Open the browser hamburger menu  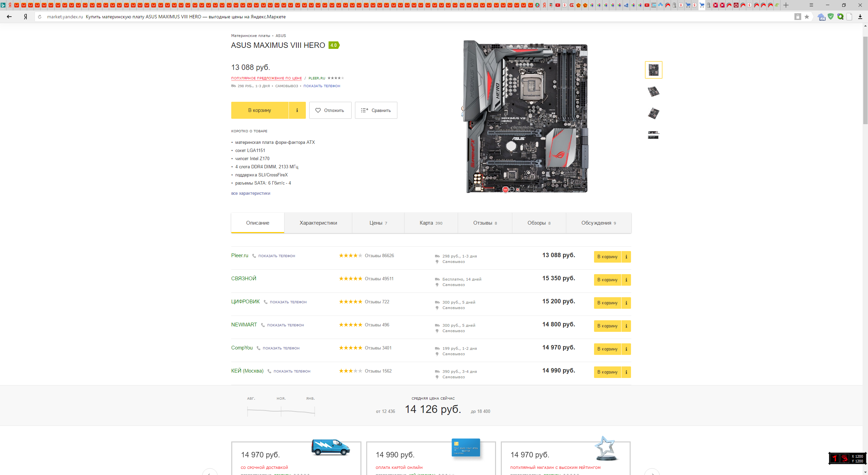pyautogui.click(x=811, y=5)
